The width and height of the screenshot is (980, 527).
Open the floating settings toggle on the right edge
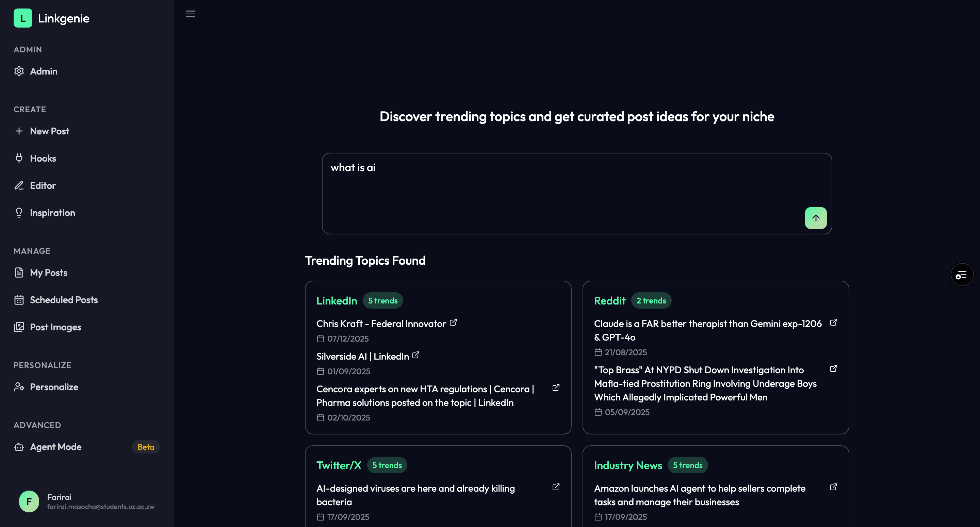(961, 275)
